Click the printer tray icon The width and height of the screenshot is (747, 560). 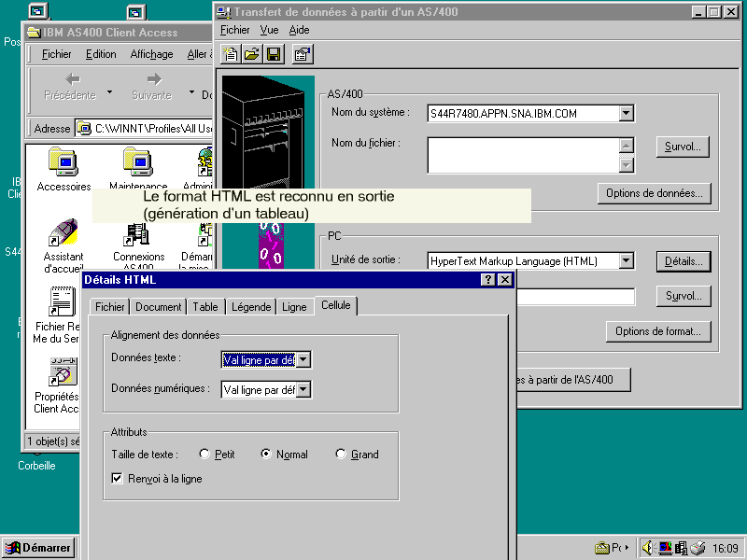tap(698, 548)
